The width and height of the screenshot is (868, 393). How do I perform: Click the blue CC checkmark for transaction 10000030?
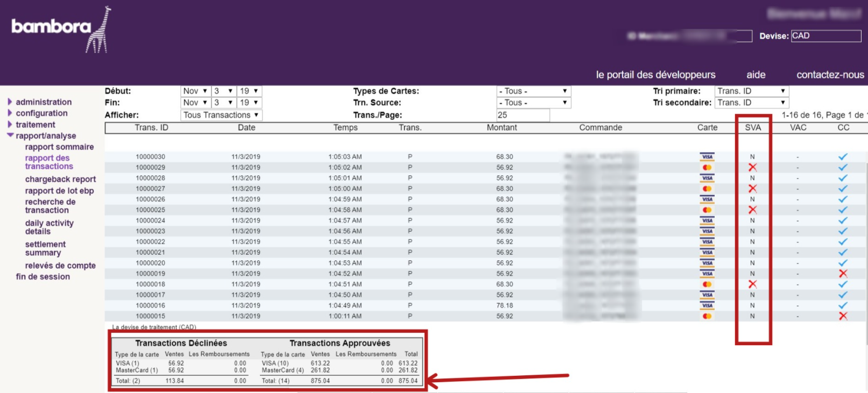(x=843, y=157)
